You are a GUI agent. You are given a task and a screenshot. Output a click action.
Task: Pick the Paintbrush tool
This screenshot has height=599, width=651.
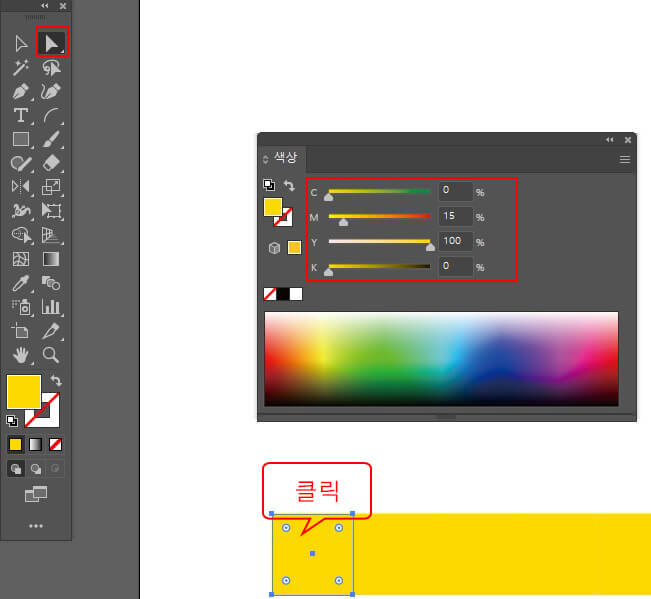(x=51, y=139)
